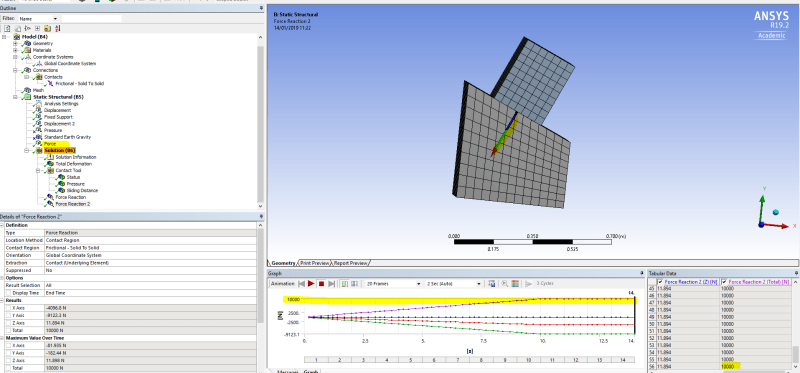Viewport: 800px width, 373px height.
Task: Switch to the Print Preview tab
Action: (x=314, y=263)
